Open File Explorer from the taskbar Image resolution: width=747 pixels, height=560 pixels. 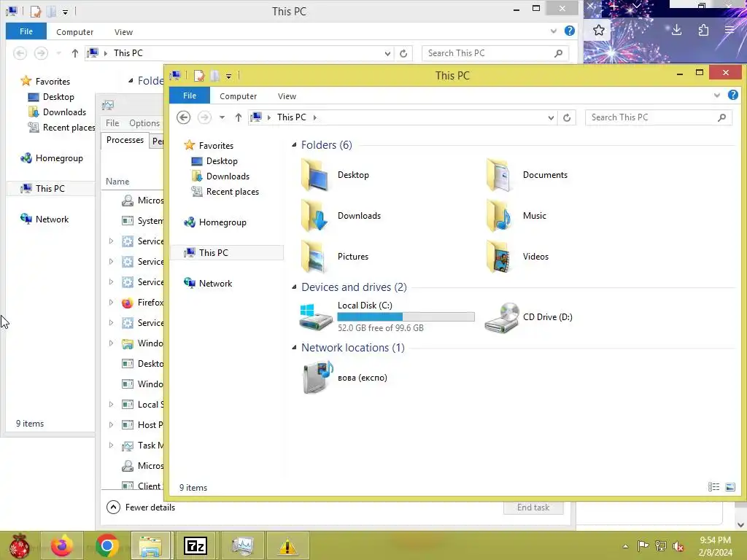pos(150,545)
